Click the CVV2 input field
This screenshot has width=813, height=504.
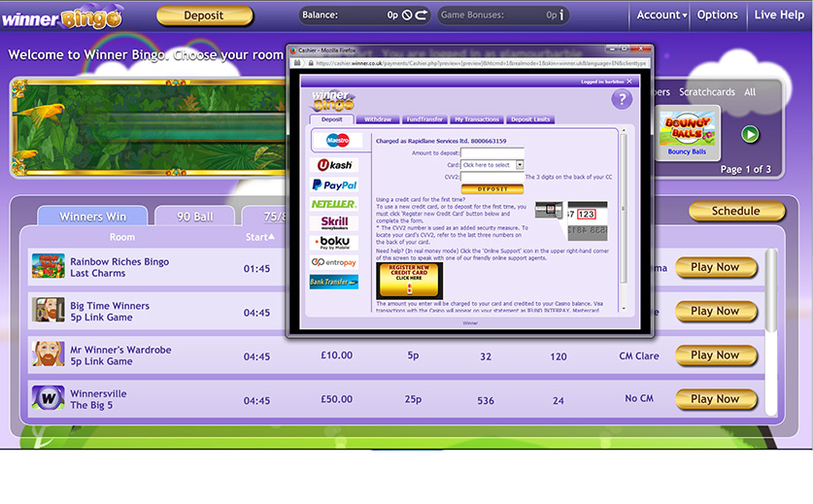[x=492, y=177]
